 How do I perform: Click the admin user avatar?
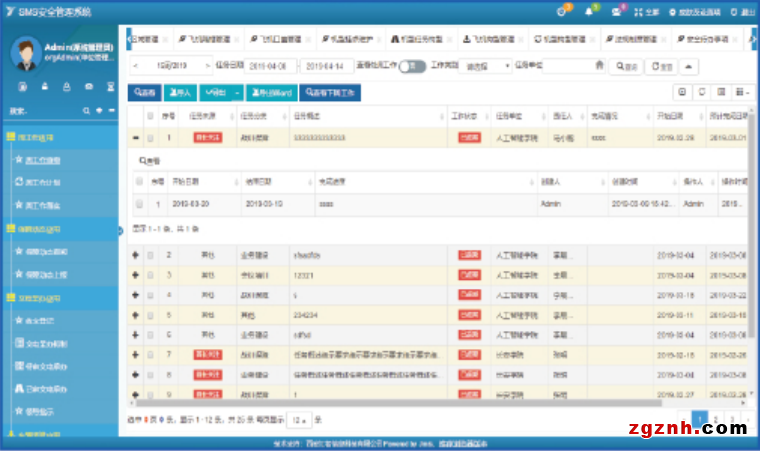click(x=27, y=56)
